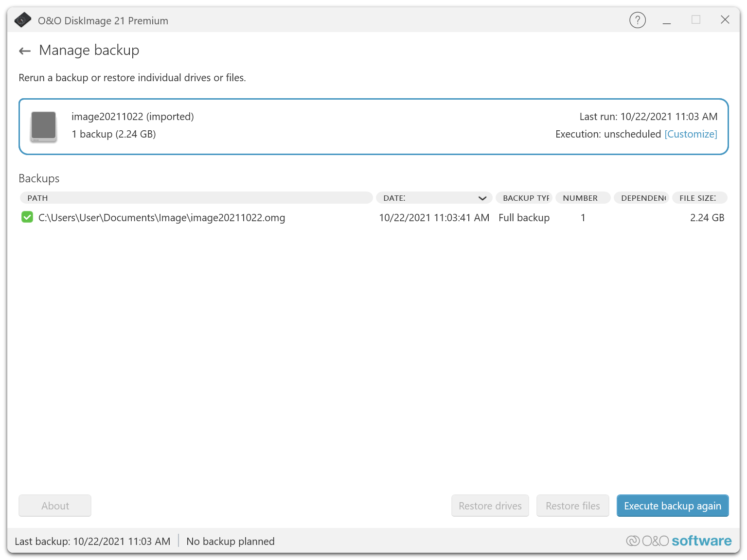Expand the DATE column sort chevron

pos(482,198)
